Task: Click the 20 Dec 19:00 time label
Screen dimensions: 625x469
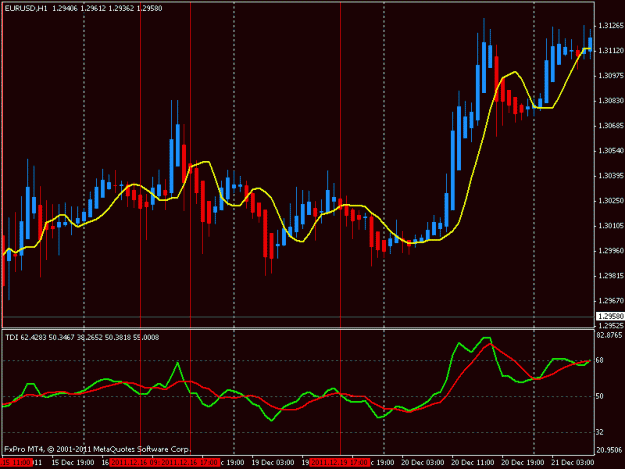Action: 522,463
